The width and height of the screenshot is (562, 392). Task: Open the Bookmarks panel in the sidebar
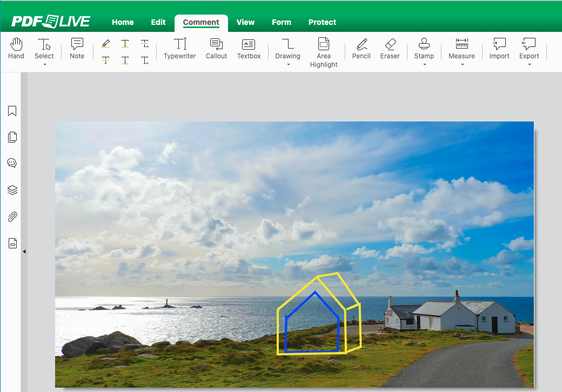12,111
